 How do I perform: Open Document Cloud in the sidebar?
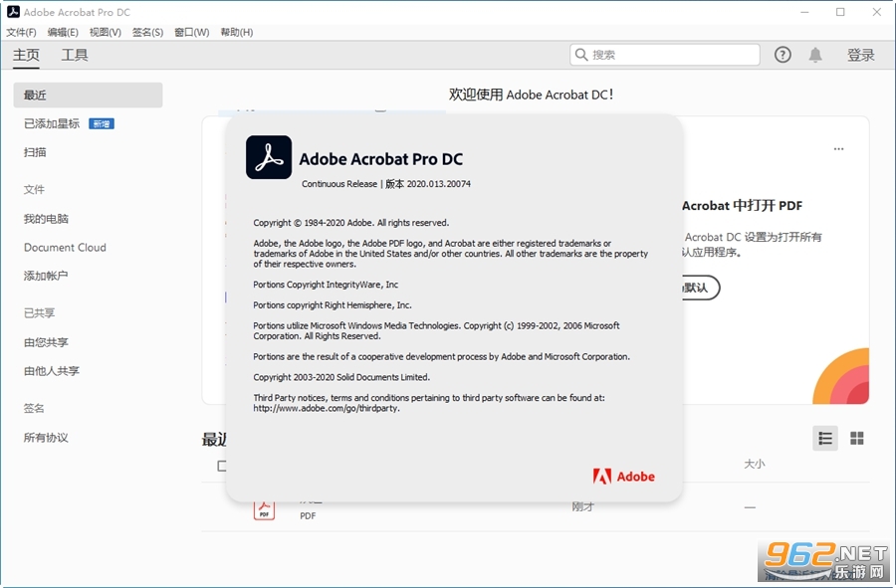pyautogui.click(x=65, y=247)
